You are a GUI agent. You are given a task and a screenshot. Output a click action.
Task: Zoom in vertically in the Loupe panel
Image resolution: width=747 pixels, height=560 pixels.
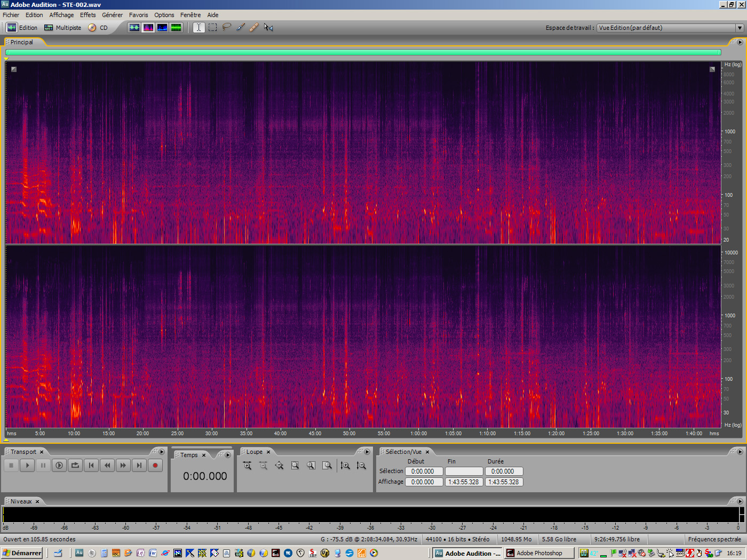tap(345, 466)
